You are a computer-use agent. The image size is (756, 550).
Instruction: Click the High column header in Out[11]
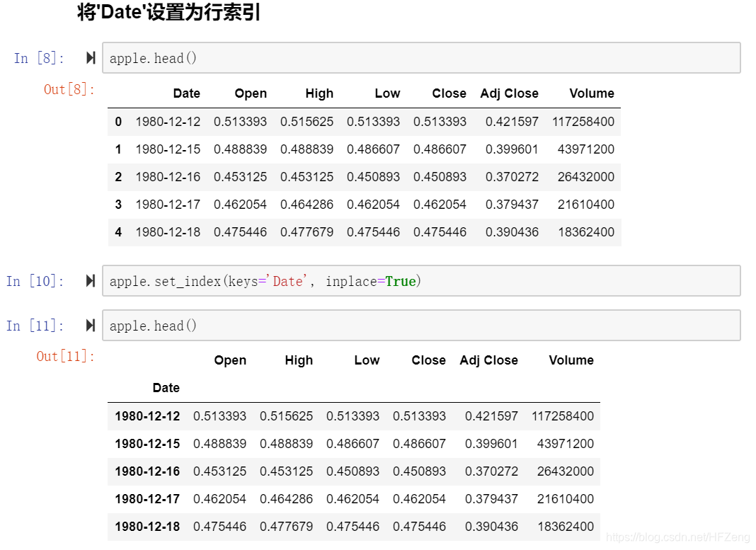(x=299, y=360)
